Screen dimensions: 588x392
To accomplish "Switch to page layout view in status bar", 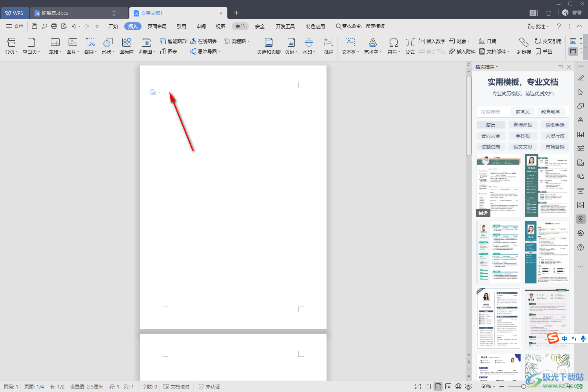I will pos(438,387).
